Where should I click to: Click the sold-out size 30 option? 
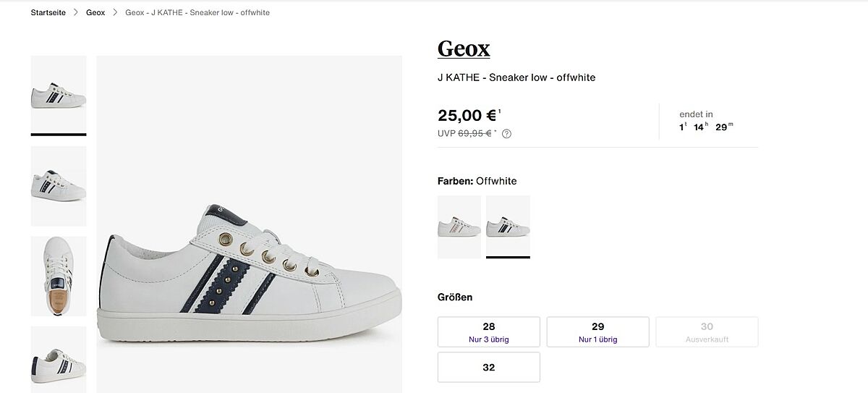tap(707, 331)
